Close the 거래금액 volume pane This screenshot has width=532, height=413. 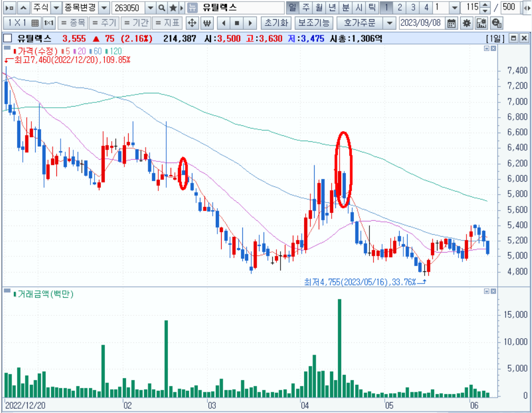coord(493,291)
